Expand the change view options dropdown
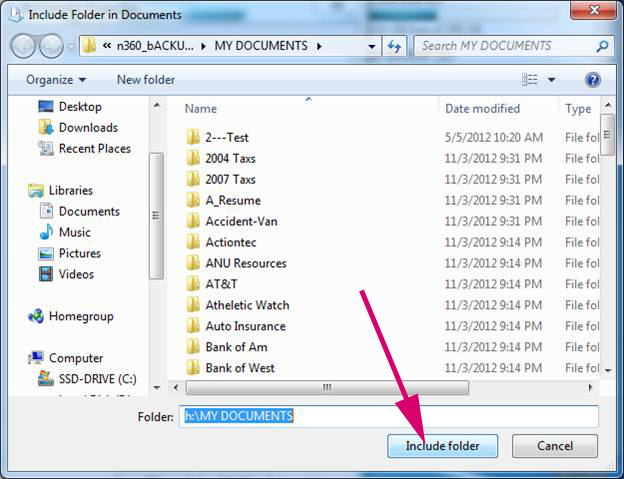Viewport: 624px width, 479px height. (x=552, y=80)
